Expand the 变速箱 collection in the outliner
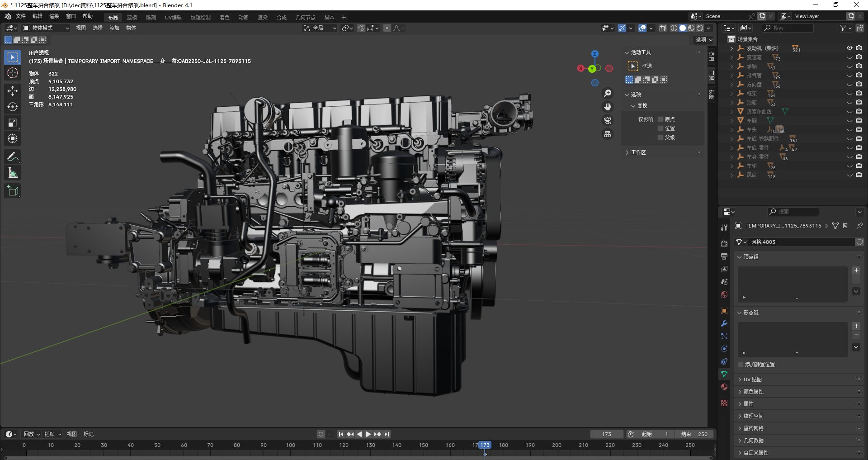This screenshot has width=868, height=460. 731,57
